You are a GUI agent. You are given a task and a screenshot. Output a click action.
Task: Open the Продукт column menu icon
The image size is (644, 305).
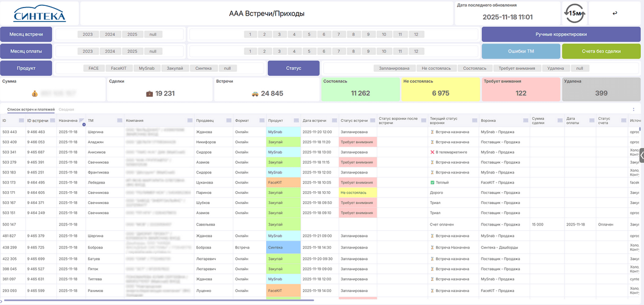pyautogui.click(x=297, y=120)
